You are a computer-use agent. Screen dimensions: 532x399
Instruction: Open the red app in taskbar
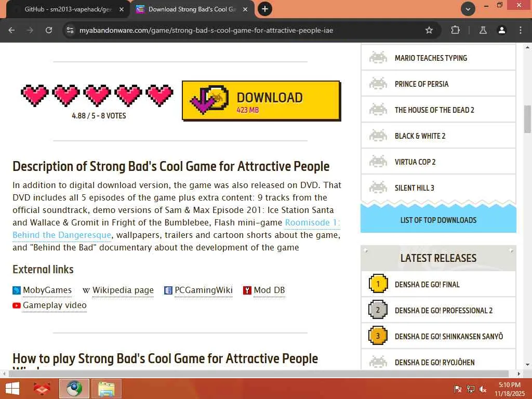[42, 389]
